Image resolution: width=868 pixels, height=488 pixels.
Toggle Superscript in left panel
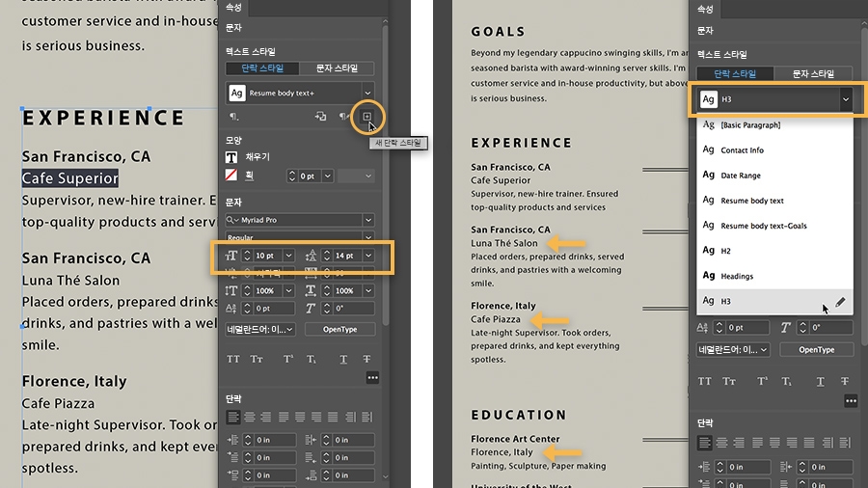click(287, 359)
